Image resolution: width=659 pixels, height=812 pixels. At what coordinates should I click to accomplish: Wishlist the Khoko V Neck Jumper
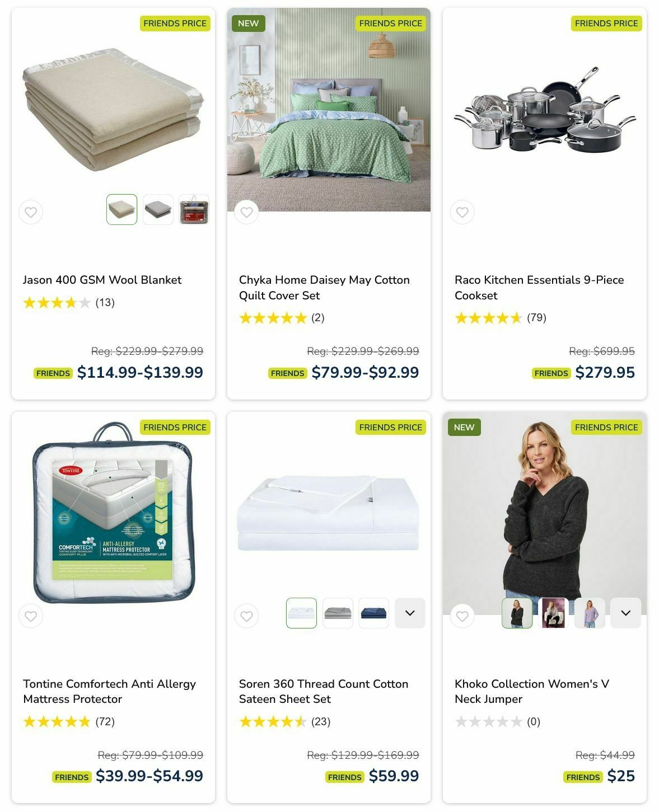tap(462, 616)
